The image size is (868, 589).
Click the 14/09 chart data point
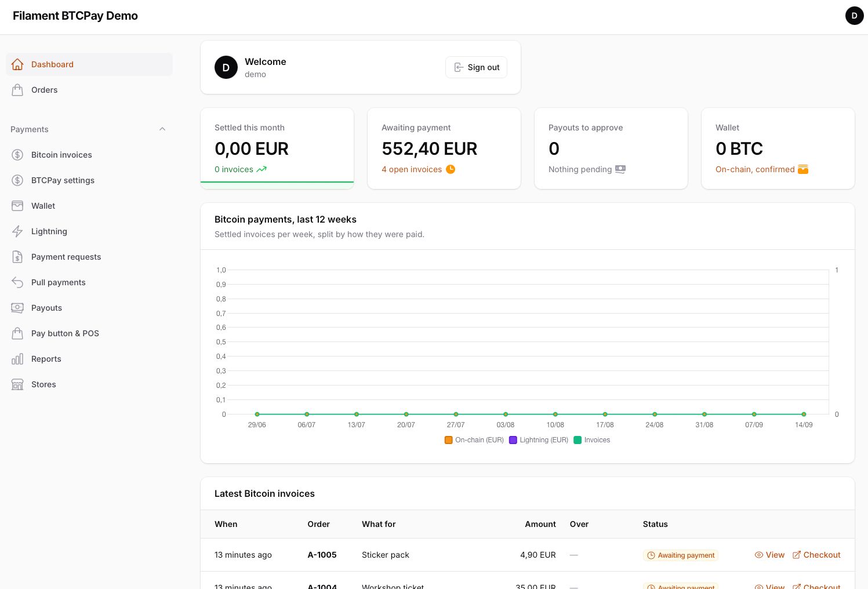click(x=804, y=415)
